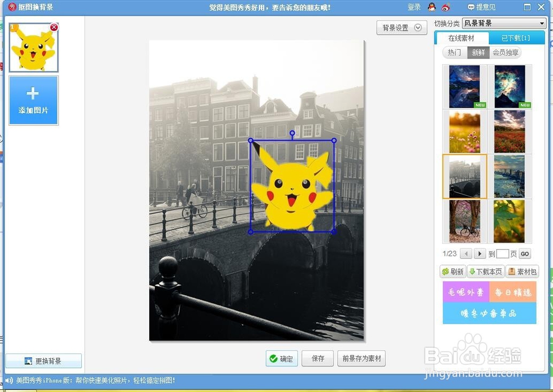Select the 新鲜 filter tab

click(x=478, y=53)
